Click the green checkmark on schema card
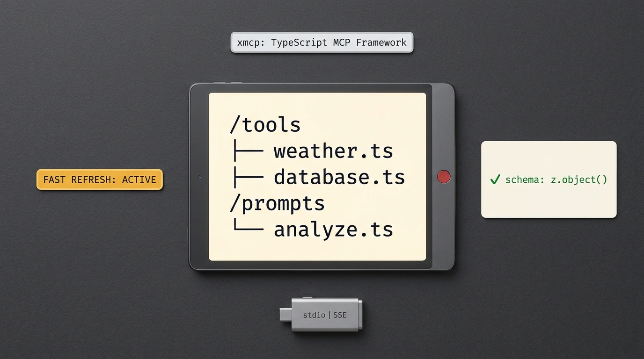The height and width of the screenshot is (359, 644). pyautogui.click(x=495, y=179)
